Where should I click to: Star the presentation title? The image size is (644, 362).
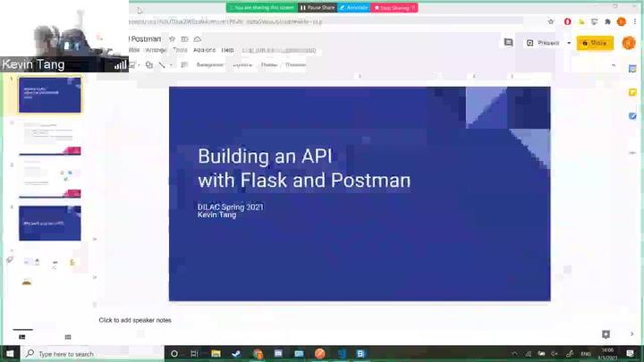172,39
